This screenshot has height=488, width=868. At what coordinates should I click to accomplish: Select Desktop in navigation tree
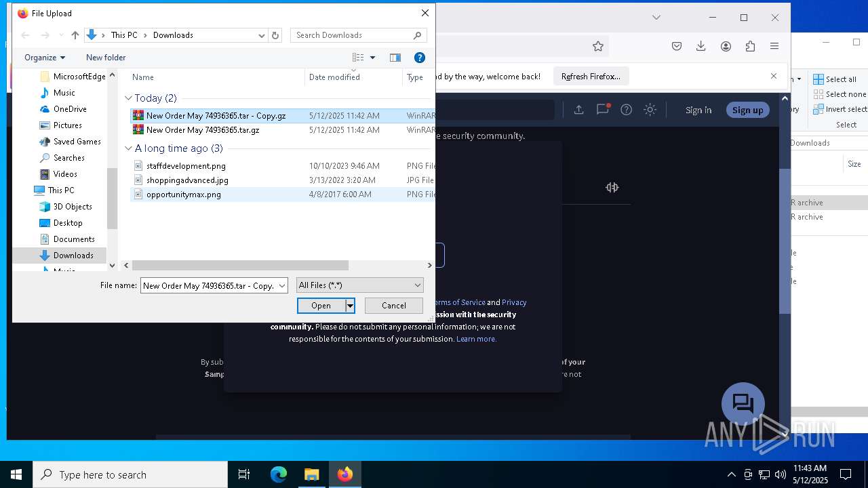(61, 223)
